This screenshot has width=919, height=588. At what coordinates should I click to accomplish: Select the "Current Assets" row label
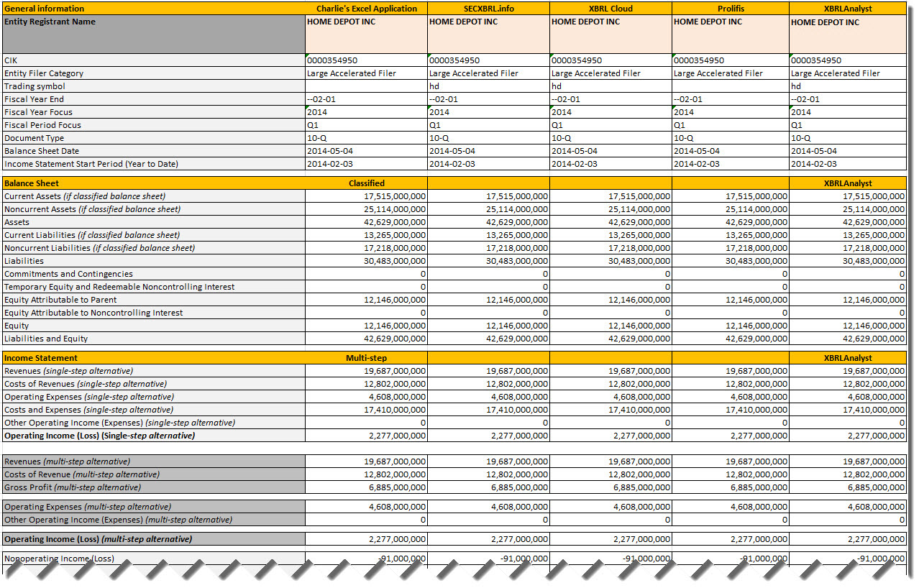[x=154, y=196]
